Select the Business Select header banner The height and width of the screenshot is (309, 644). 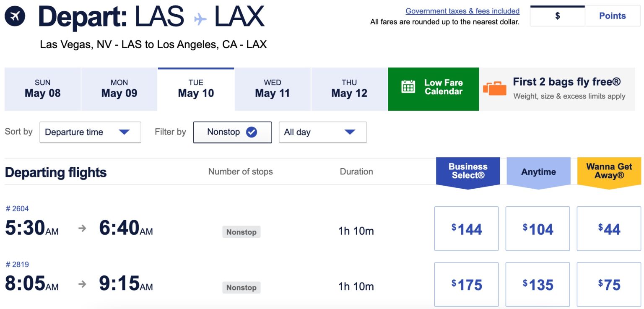(x=468, y=171)
